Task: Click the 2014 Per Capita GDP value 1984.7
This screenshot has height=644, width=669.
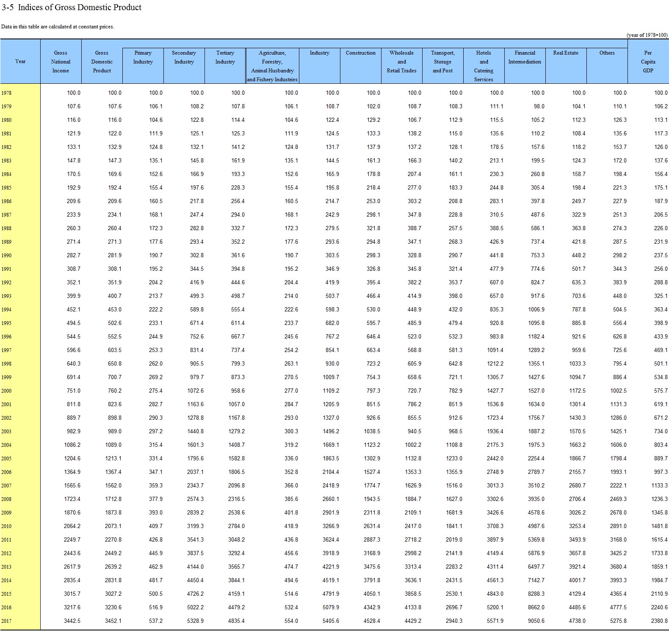Action: click(659, 580)
